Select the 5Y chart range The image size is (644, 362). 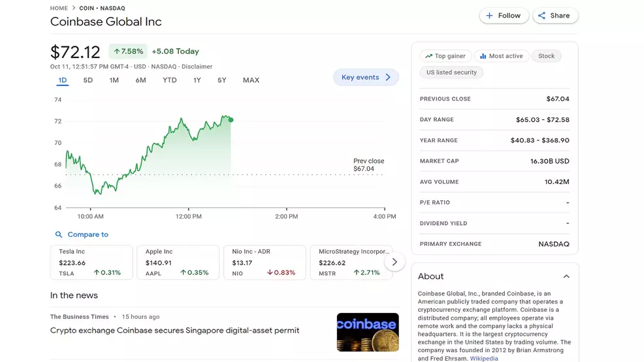pyautogui.click(x=222, y=80)
